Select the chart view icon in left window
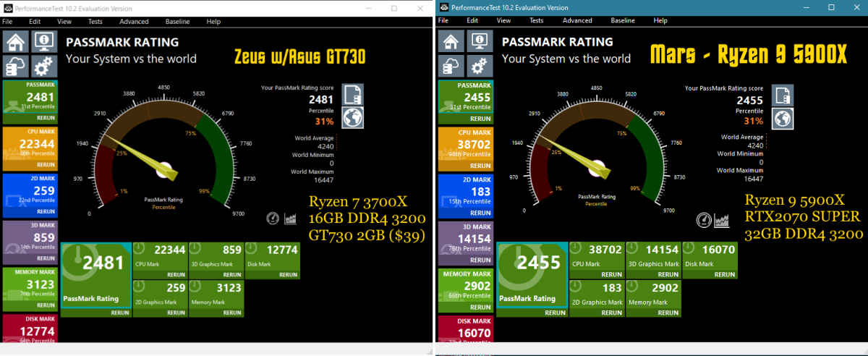The width and height of the screenshot is (868, 356). click(x=290, y=218)
